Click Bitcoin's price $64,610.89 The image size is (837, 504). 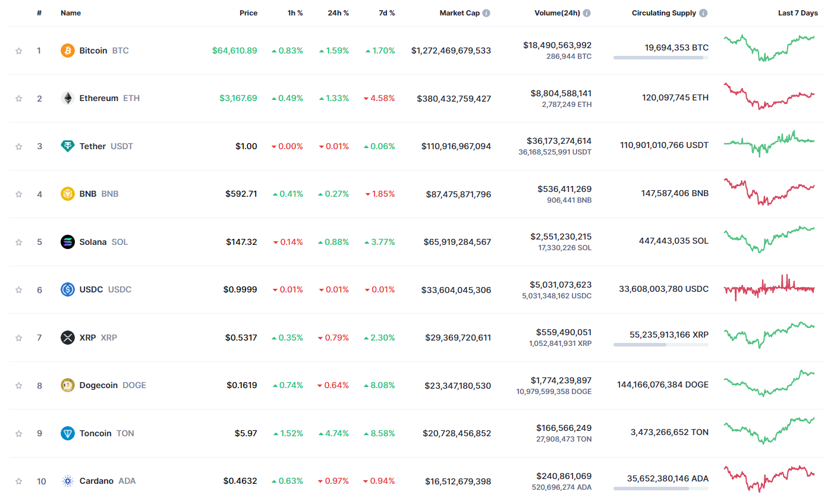point(235,51)
